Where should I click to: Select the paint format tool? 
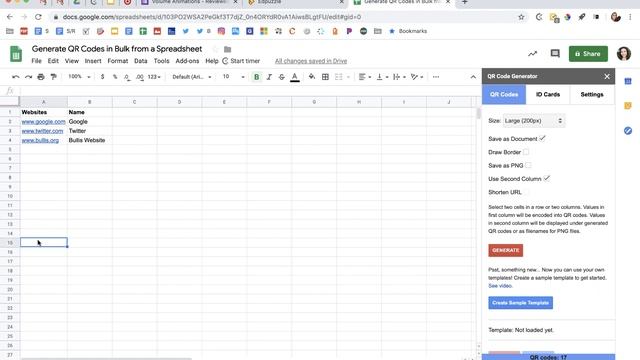click(x=53, y=77)
